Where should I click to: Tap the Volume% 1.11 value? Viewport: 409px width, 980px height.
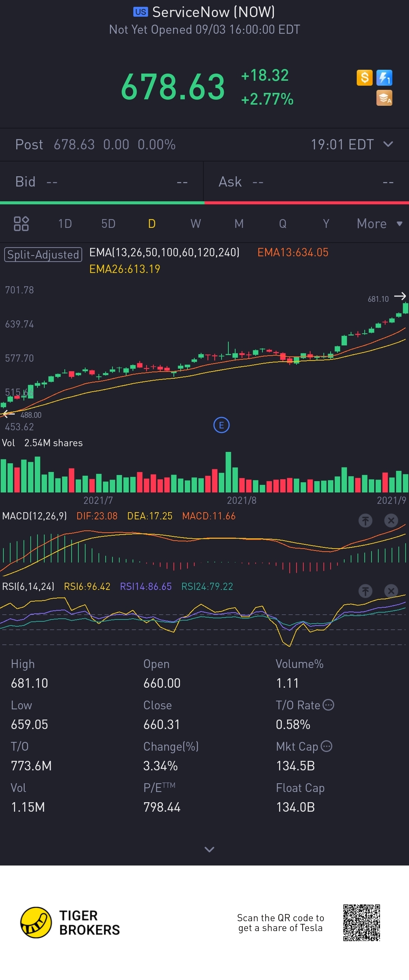[287, 683]
